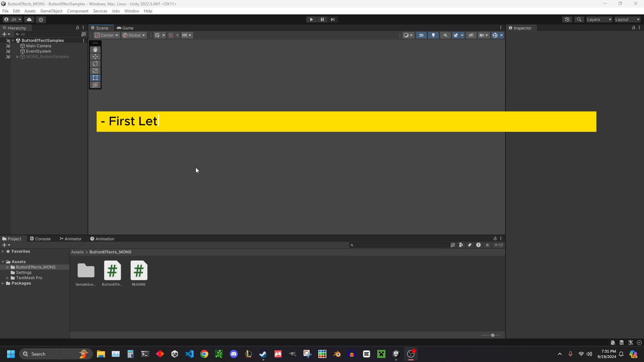Open the Global rotation dropdown
This screenshot has width=644, height=362.
pyautogui.click(x=134, y=35)
